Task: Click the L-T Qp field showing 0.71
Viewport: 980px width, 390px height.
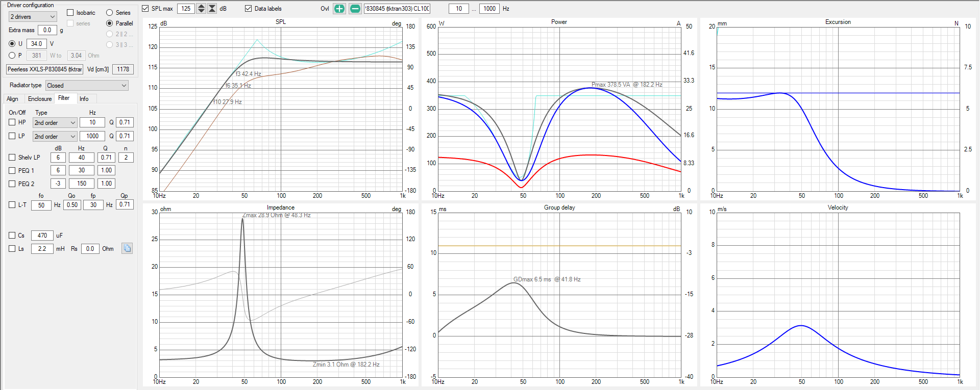Action: (x=125, y=205)
